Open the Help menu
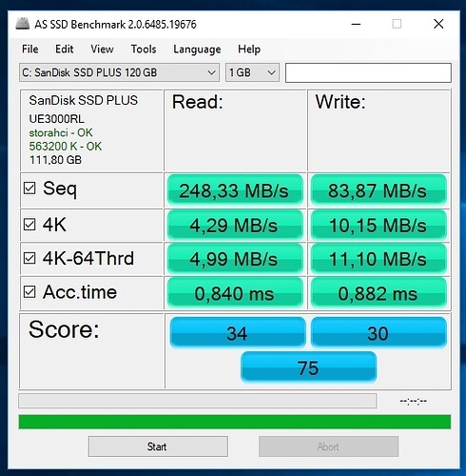This screenshot has width=466, height=476. (249, 50)
